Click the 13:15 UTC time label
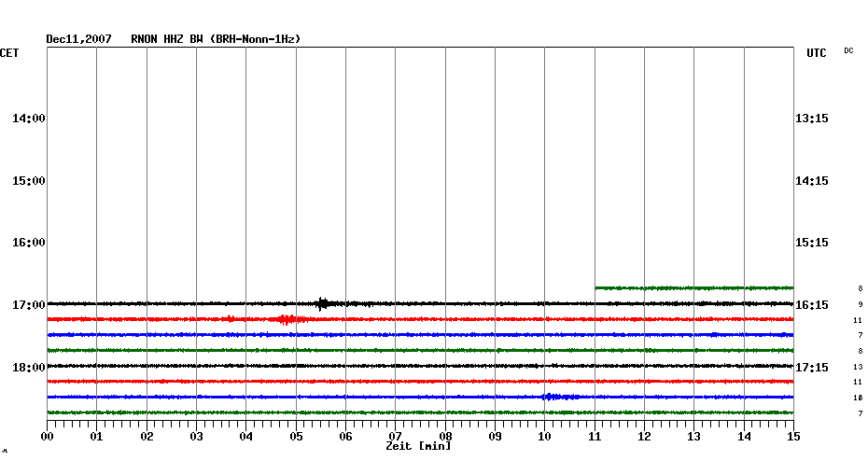The image size is (868, 461). click(x=812, y=119)
